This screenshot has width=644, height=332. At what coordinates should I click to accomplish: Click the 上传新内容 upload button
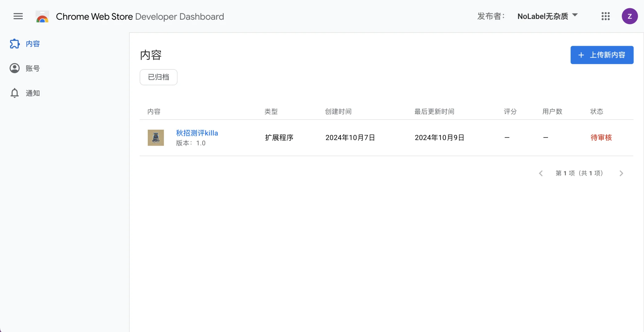coord(602,55)
